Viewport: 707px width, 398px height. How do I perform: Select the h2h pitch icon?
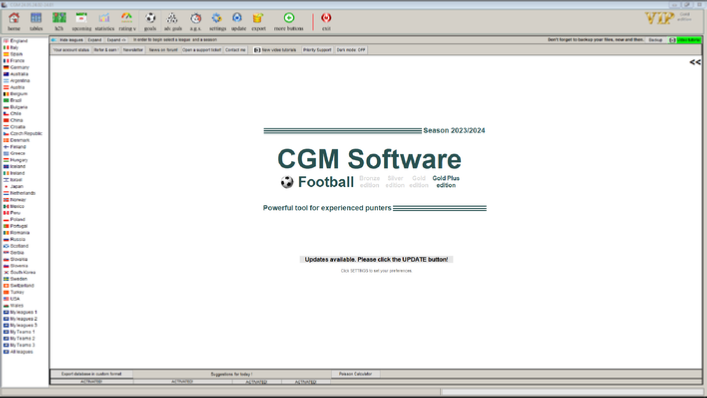coord(59,21)
